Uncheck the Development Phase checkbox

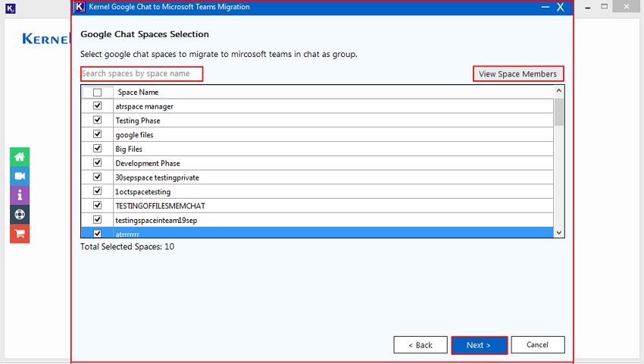coord(97,162)
